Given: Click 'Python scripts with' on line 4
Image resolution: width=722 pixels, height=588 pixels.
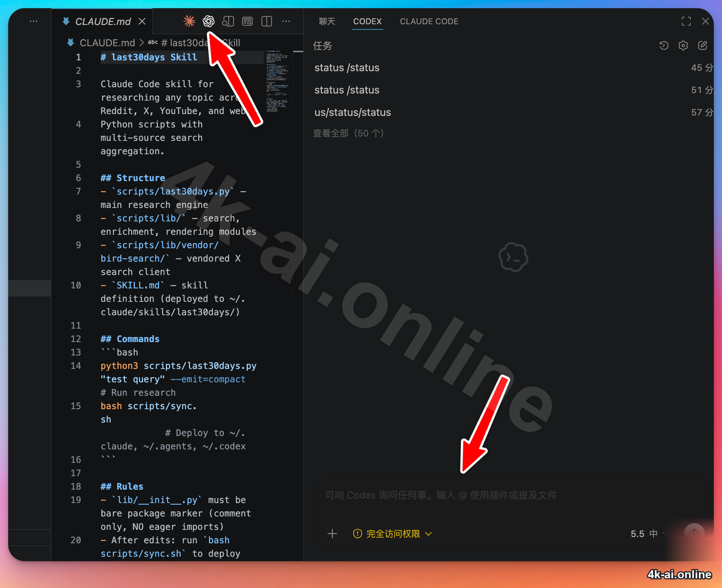Looking at the screenshot, I should 152,124.
